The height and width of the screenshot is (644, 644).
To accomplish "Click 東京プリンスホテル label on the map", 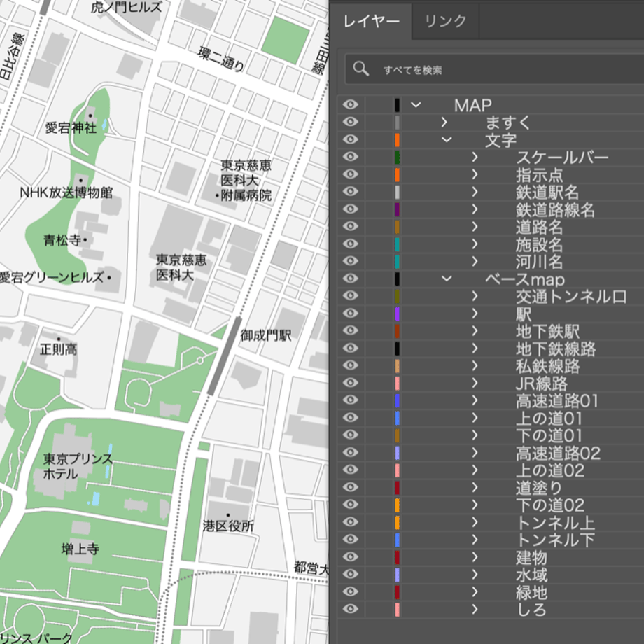I will point(77,466).
